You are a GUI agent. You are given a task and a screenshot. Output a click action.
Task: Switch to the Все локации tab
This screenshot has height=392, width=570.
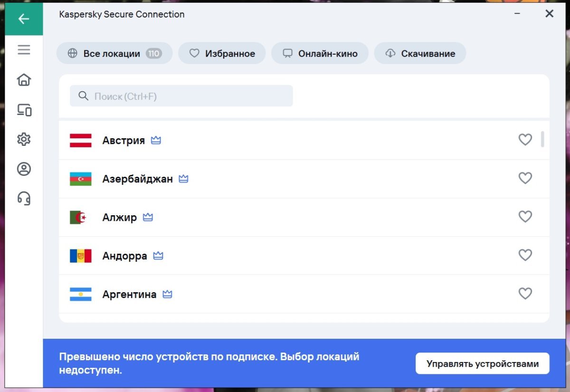114,54
